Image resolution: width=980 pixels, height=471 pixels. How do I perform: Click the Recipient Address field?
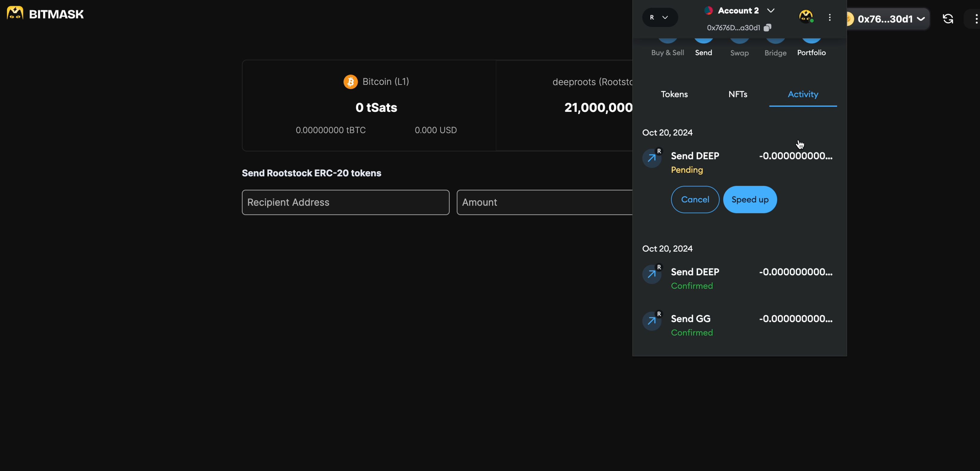346,202
